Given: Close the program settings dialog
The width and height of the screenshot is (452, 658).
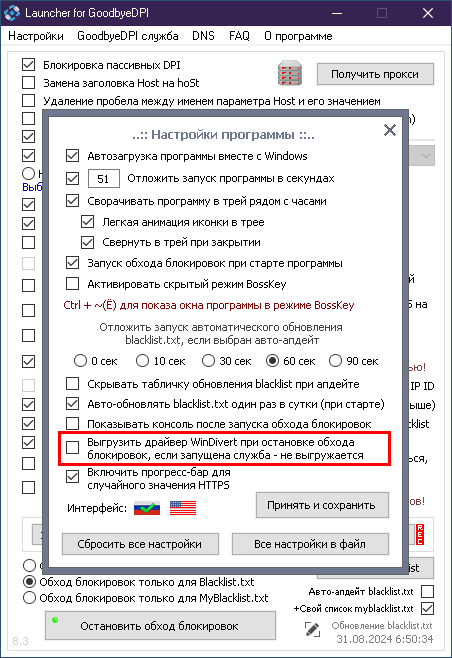Looking at the screenshot, I should pyautogui.click(x=390, y=130).
